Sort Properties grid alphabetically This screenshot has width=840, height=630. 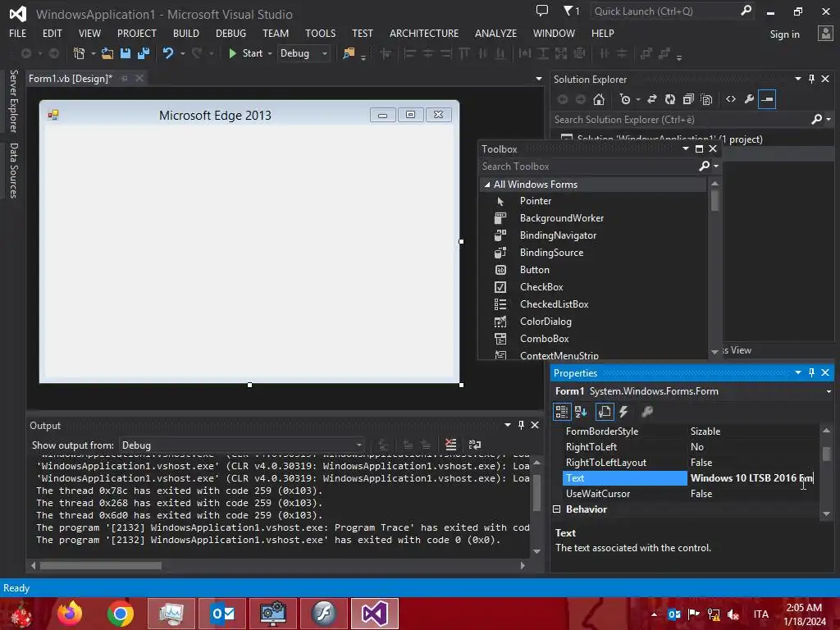coord(581,412)
